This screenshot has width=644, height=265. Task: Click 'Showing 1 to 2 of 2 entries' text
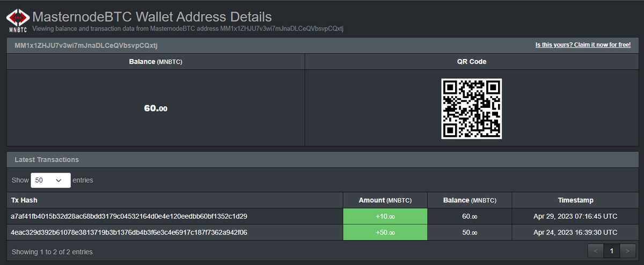(x=52, y=252)
